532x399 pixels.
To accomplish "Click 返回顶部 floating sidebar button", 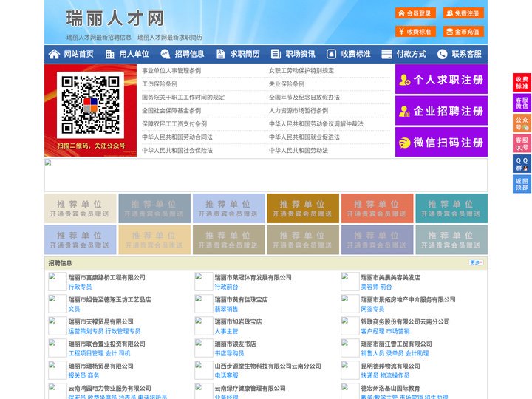I will click(522, 184).
